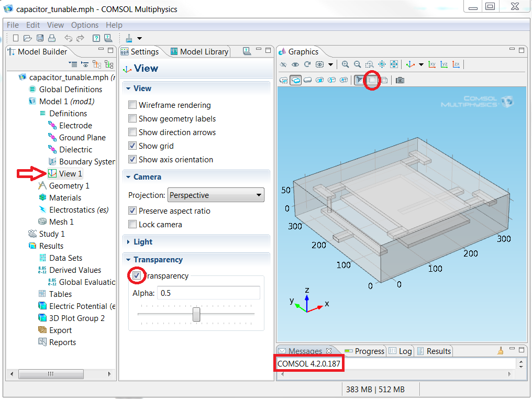Screen dimensions: 532x399
Task: Enable Wireframe rendering checkbox
Action: click(132, 105)
